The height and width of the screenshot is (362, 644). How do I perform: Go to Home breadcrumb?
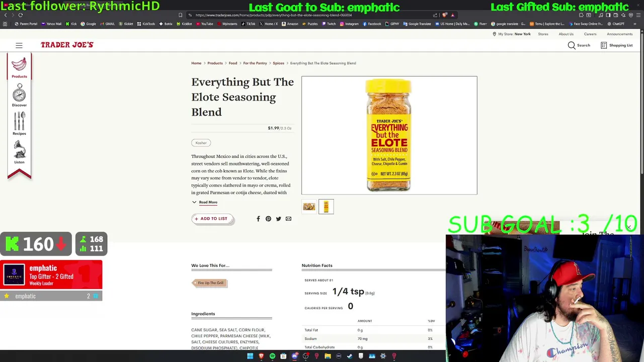click(x=196, y=63)
